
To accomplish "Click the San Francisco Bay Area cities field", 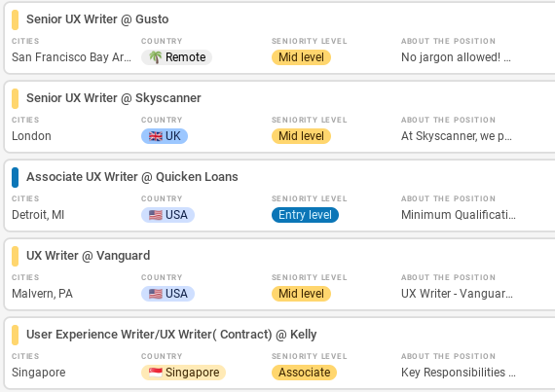I will point(71,57).
